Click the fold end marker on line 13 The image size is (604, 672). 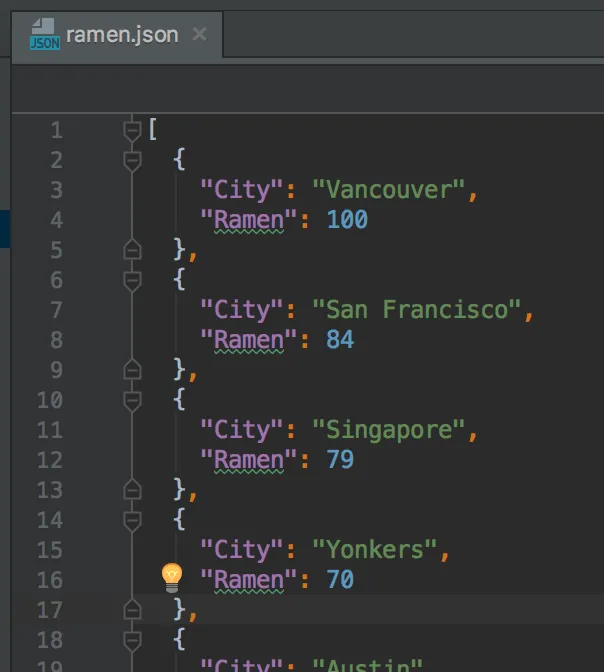coord(132,489)
